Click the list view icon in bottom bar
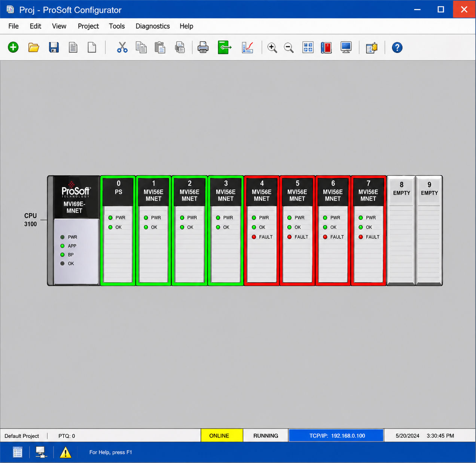The width and height of the screenshot is (476, 463). tap(18, 452)
